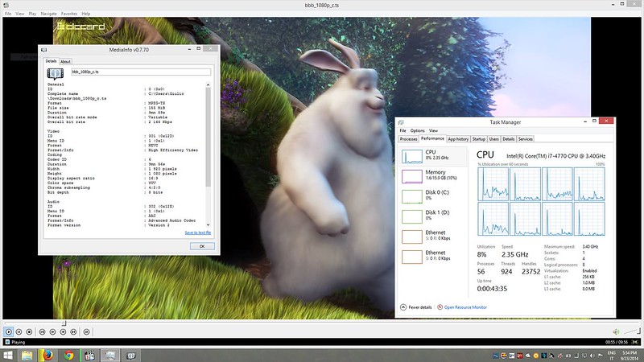644x362 pixels.
Task: Open the Startup tab
Action: point(478,139)
